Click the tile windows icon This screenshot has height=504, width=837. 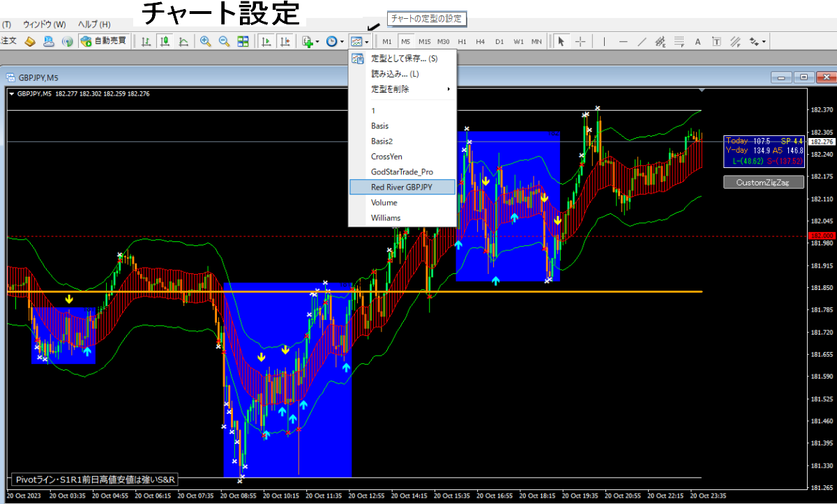[x=243, y=41]
